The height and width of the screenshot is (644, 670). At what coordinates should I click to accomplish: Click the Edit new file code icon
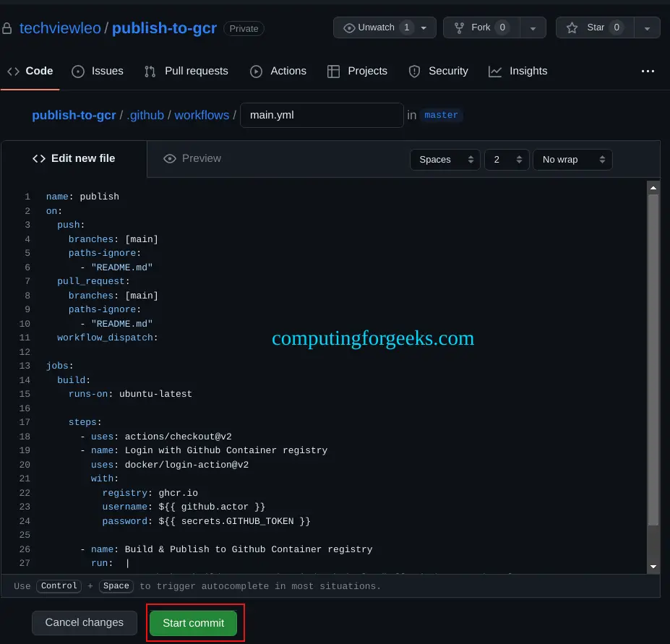(39, 159)
